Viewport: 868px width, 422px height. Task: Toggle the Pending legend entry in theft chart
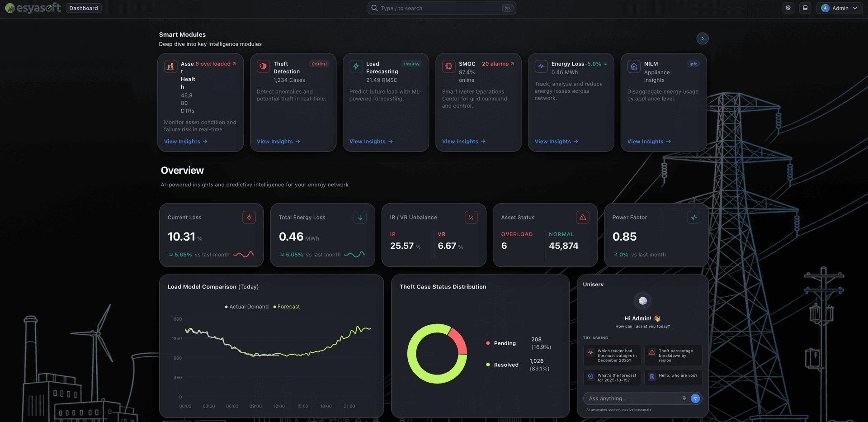pos(501,343)
